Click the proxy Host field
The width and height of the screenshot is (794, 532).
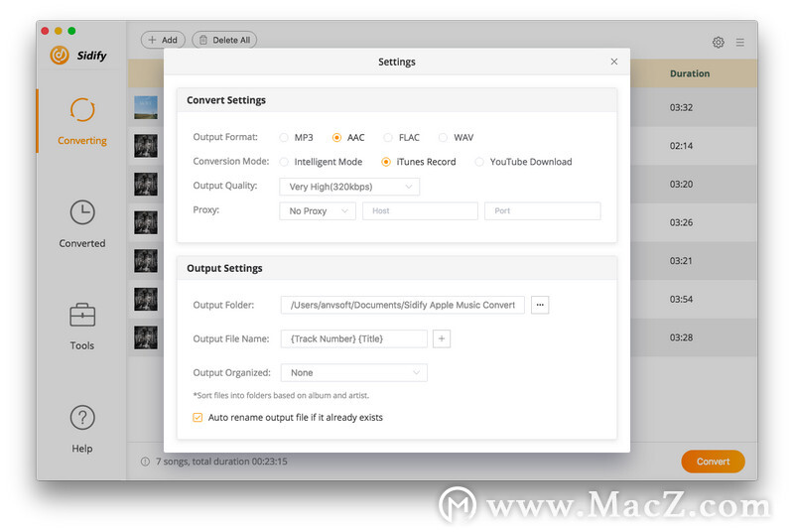420,210
